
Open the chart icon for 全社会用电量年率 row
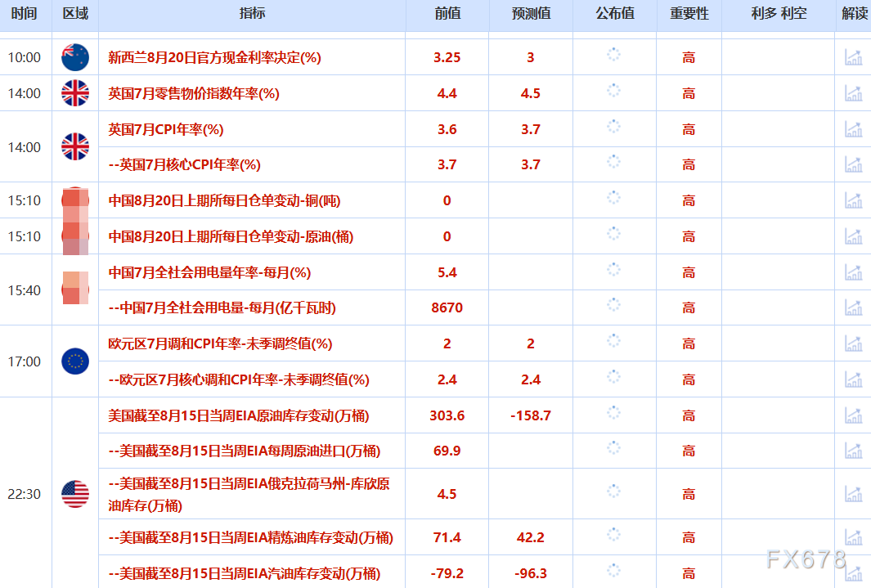coord(855,272)
